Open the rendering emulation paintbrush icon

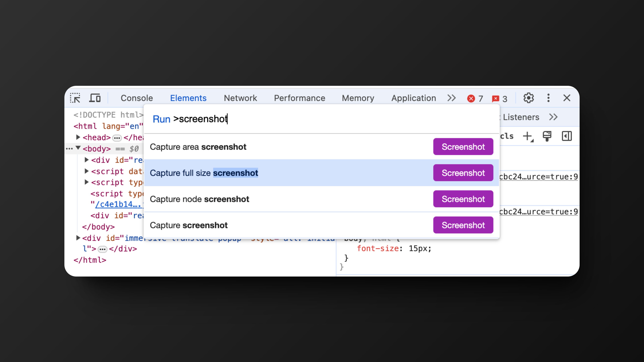click(x=547, y=136)
